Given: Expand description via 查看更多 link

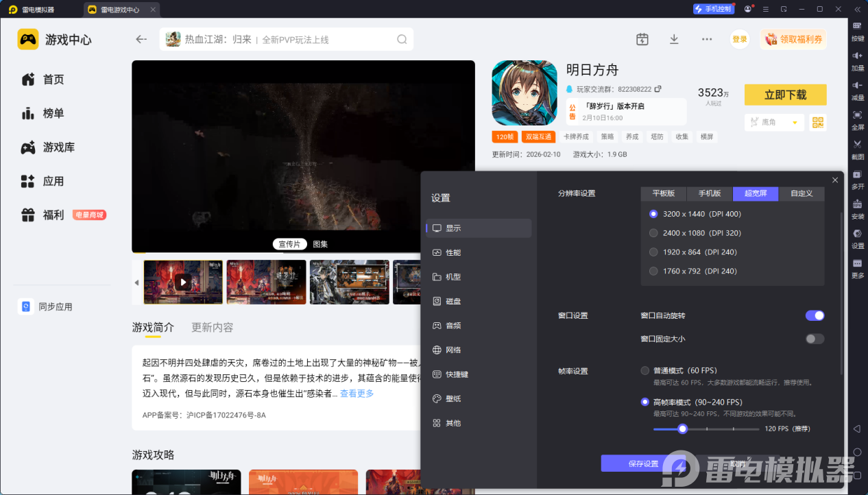Looking at the screenshot, I should click(x=357, y=394).
